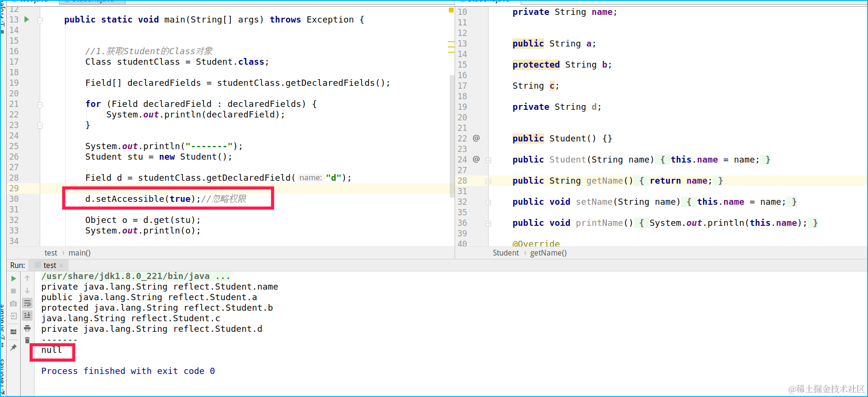
Task: Click the Pin Tab icon in Run panel
Action: [x=13, y=347]
